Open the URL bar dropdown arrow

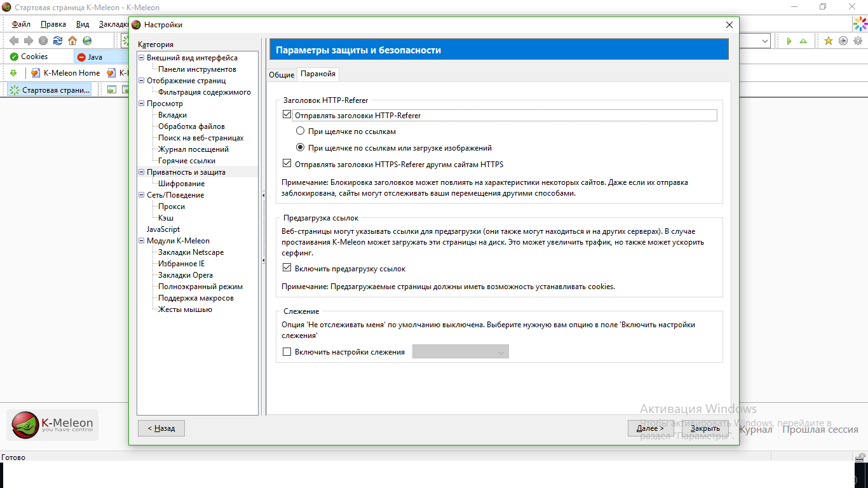click(x=765, y=41)
